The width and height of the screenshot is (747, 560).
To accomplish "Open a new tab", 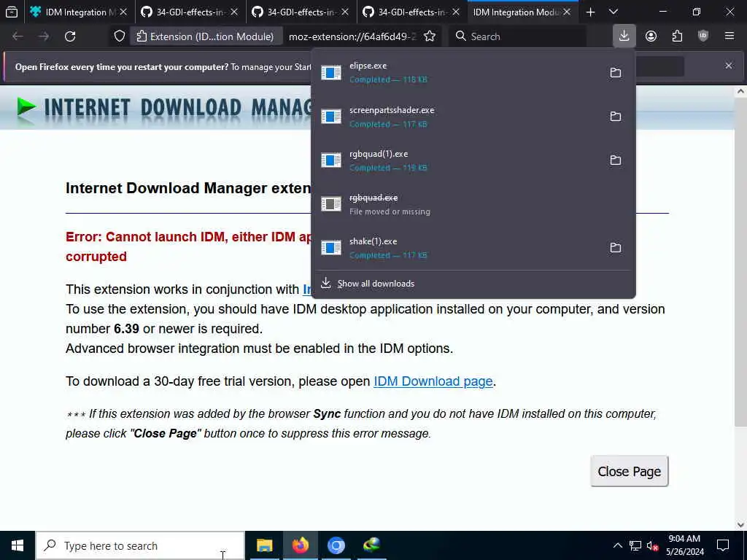I will pyautogui.click(x=591, y=12).
